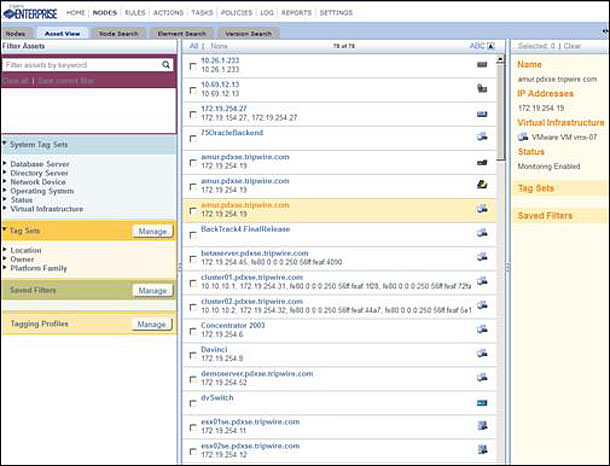This screenshot has width=610, height=466.
Task: Collapse the System Tag Sets section
Action: click(x=4, y=144)
